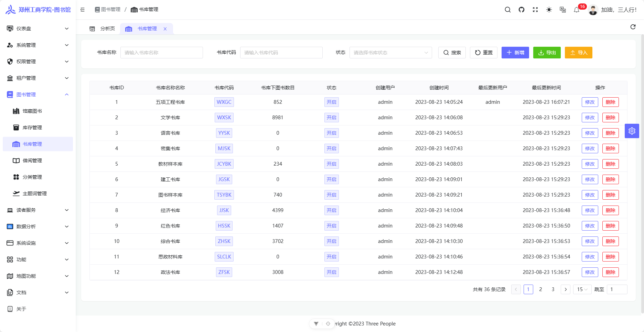Click 删除 for 红色书库

tap(611, 226)
